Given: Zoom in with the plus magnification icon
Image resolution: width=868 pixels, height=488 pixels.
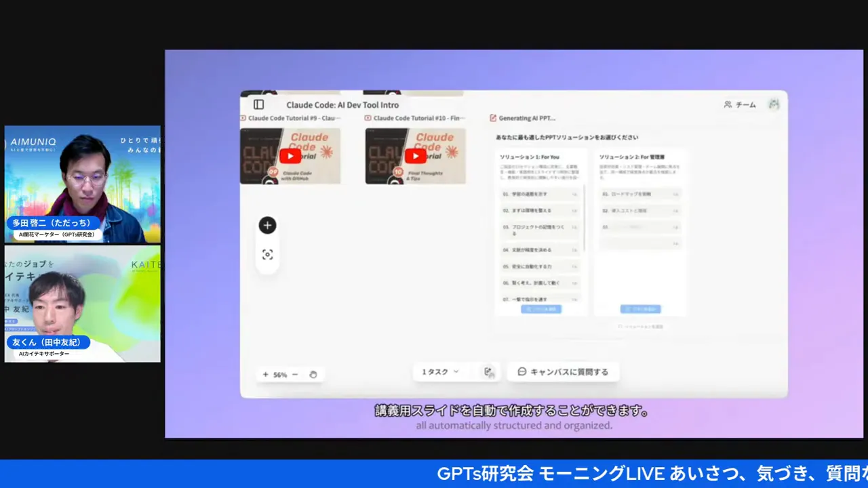Looking at the screenshot, I should [264, 374].
